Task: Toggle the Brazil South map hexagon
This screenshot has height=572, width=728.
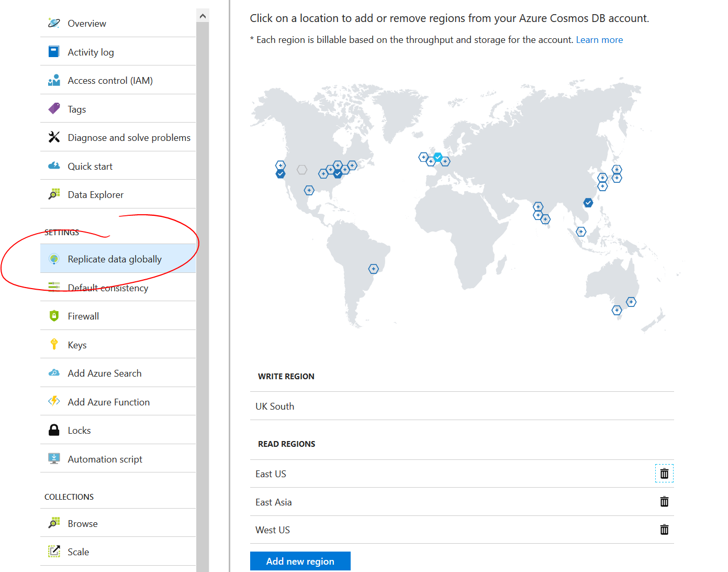Action: pyautogui.click(x=373, y=268)
